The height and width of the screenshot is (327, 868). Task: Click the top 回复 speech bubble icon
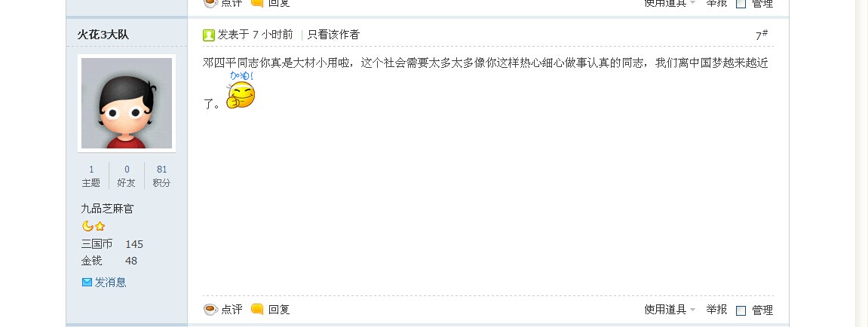point(257,2)
